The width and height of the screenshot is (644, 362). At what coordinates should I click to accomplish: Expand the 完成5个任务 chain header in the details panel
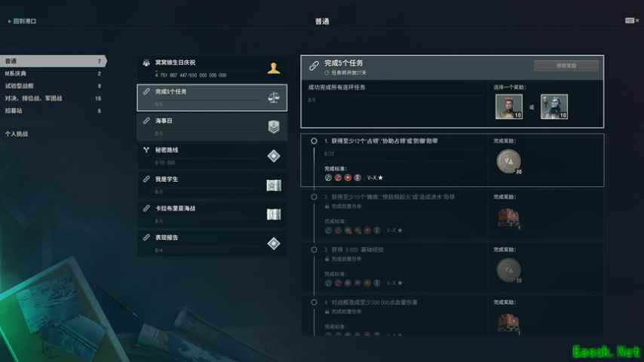[x=452, y=67]
